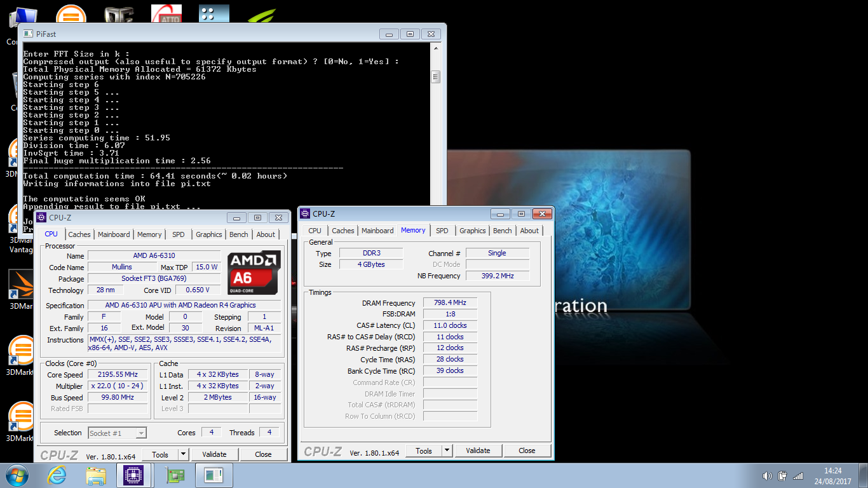Click Validate button in CPU-Z CPU window
Viewport: 868px width, 488px height.
pos(214,454)
